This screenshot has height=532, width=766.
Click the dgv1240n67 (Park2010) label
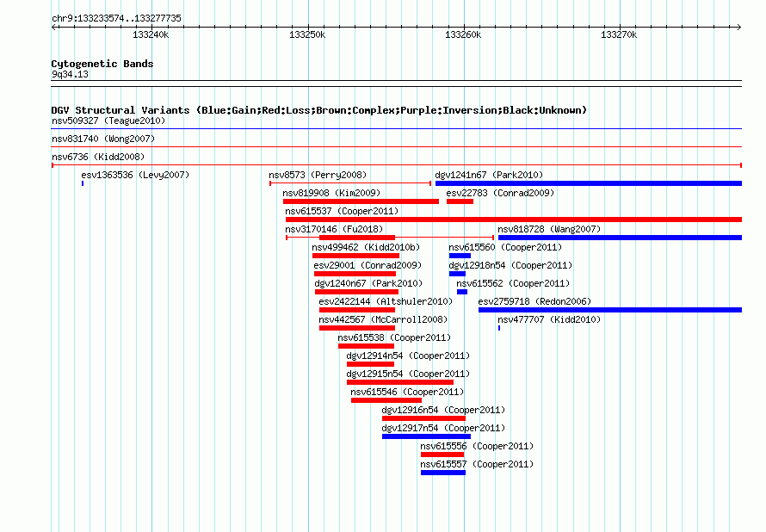click(x=368, y=283)
